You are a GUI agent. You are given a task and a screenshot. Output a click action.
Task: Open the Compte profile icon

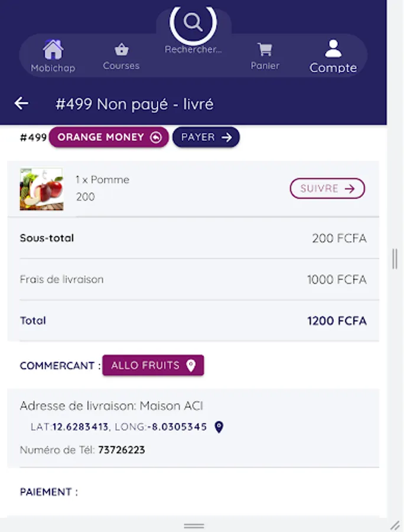[x=333, y=48]
